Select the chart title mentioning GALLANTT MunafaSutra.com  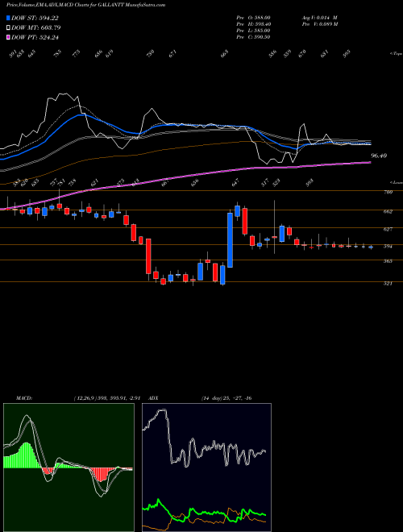pyautogui.click(x=85, y=6)
